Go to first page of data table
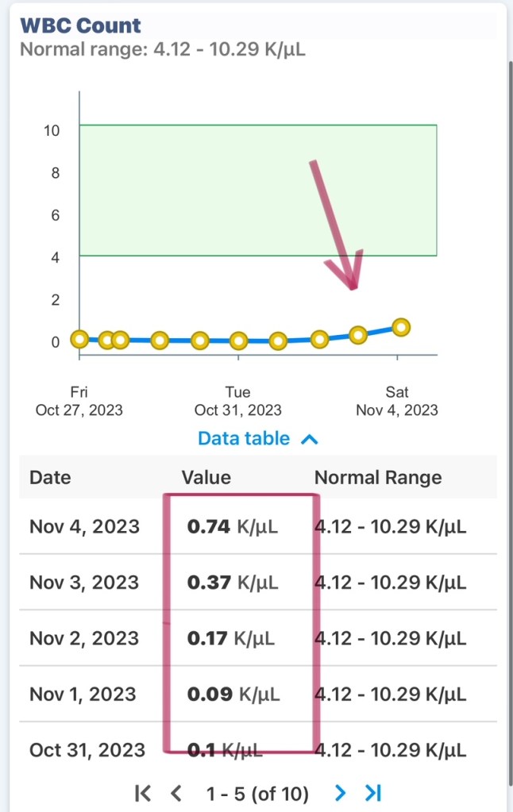The height and width of the screenshot is (812, 513). [143, 792]
